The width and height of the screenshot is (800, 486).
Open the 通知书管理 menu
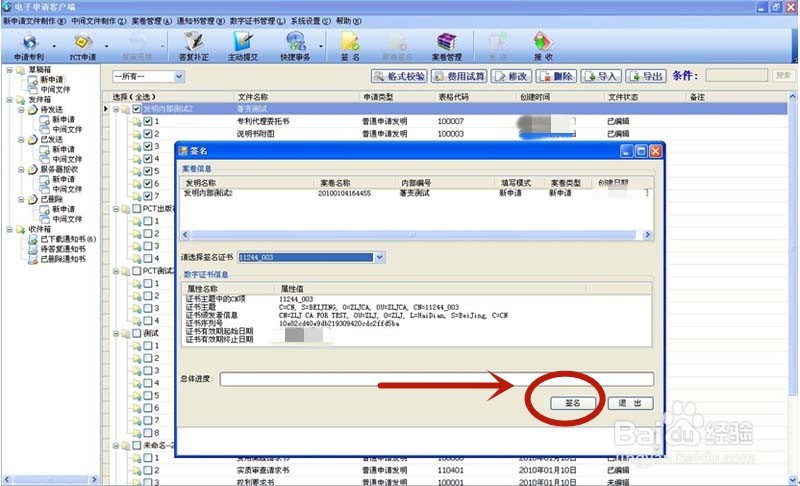coord(201,21)
